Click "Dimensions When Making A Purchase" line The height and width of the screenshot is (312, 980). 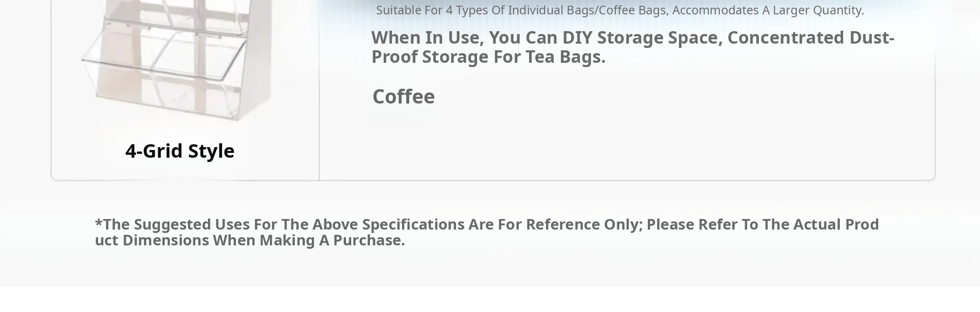263,240
